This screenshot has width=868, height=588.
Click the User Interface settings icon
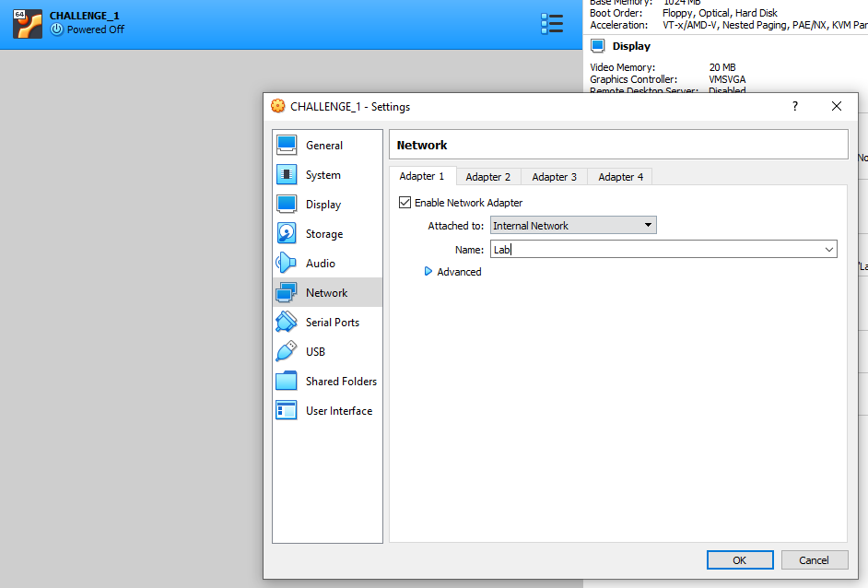287,411
